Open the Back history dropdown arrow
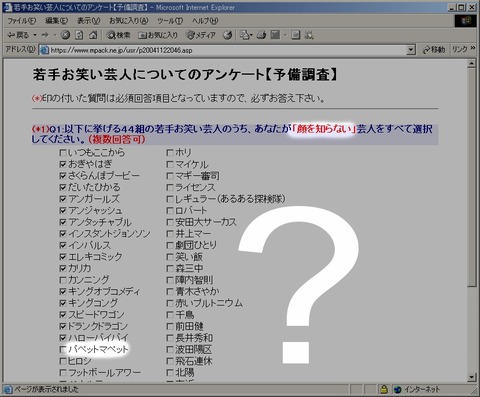 click(x=35, y=35)
